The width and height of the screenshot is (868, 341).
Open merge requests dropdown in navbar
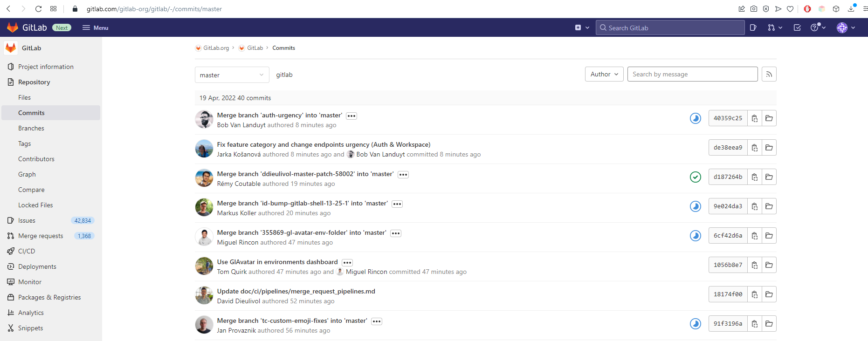(775, 27)
